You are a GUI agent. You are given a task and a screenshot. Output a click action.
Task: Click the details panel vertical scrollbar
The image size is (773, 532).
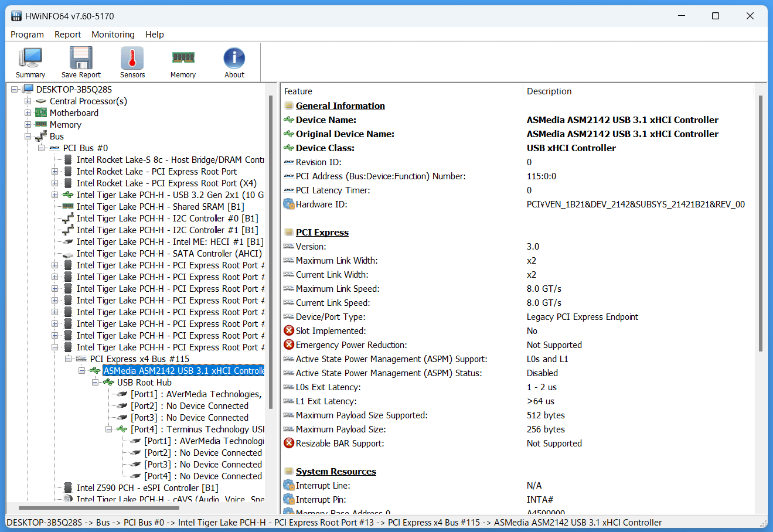pos(760,223)
